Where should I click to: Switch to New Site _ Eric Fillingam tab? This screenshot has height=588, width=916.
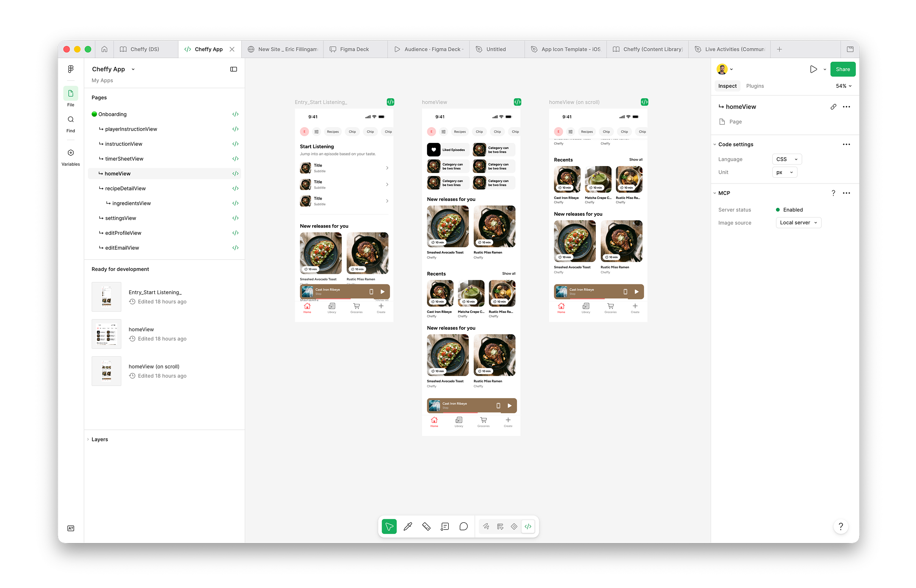pos(282,49)
